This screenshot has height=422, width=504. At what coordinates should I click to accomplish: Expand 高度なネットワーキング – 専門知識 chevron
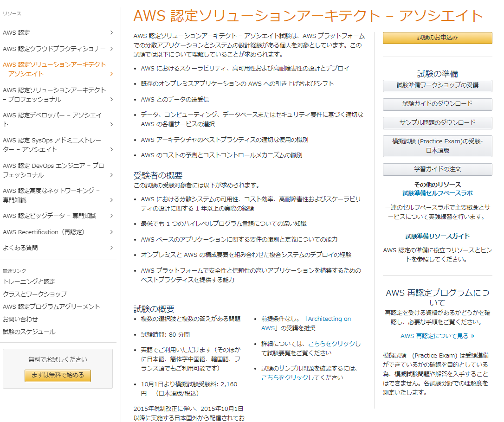[111, 200]
